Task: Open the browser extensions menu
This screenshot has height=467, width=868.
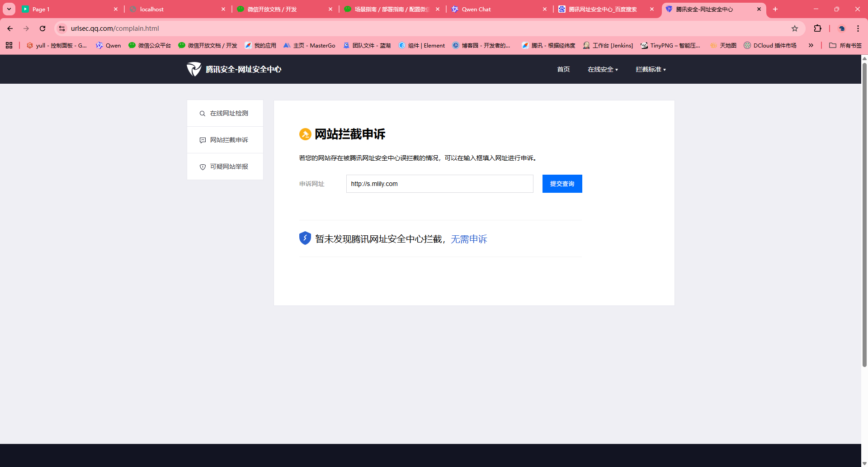Action: point(817,29)
